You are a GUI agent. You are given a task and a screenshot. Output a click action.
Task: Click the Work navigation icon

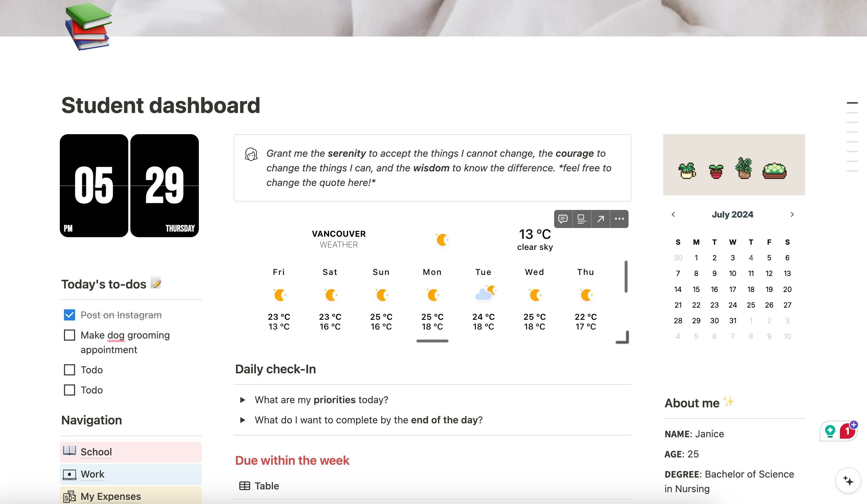tap(70, 473)
